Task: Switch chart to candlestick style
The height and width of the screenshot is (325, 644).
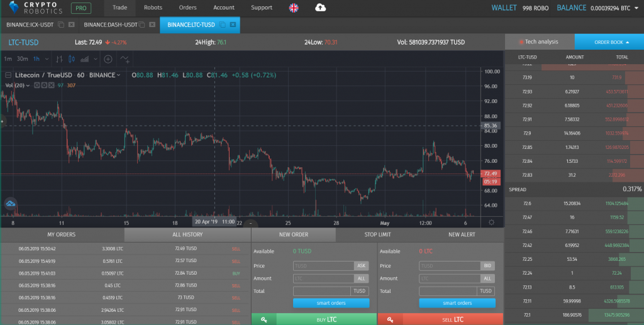Action: [x=72, y=59]
